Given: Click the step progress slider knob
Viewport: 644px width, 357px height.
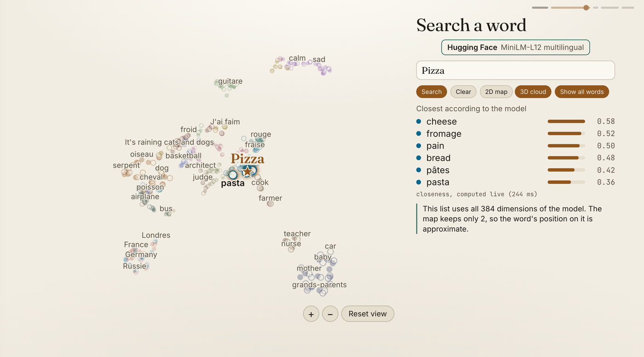Looking at the screenshot, I should point(586,7).
